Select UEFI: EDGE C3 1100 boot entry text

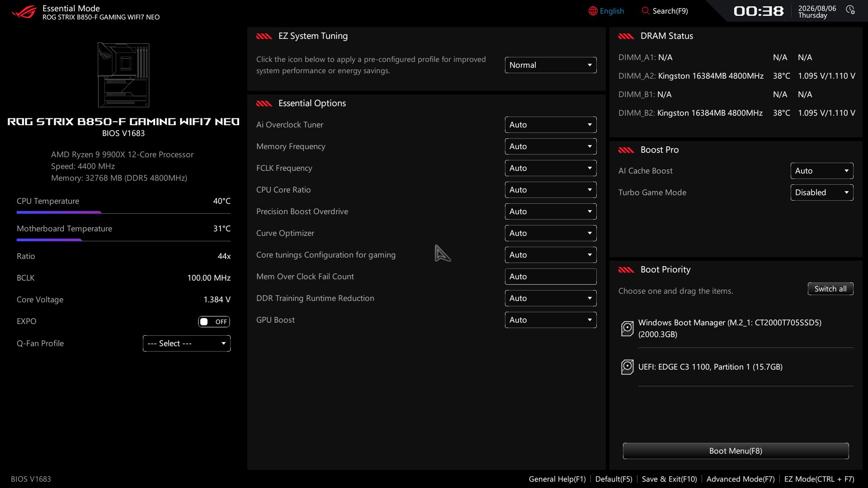coord(710,367)
